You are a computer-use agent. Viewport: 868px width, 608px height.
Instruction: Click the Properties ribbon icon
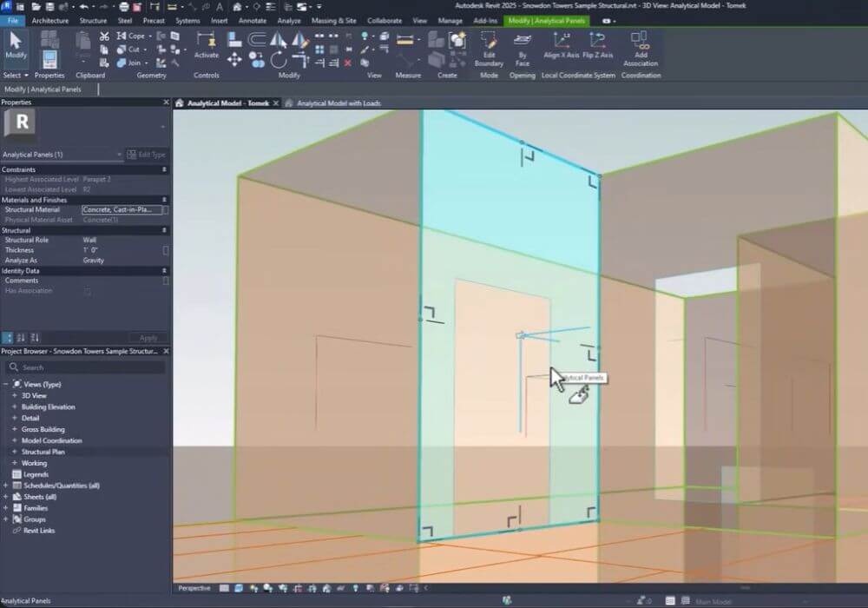coord(49,58)
